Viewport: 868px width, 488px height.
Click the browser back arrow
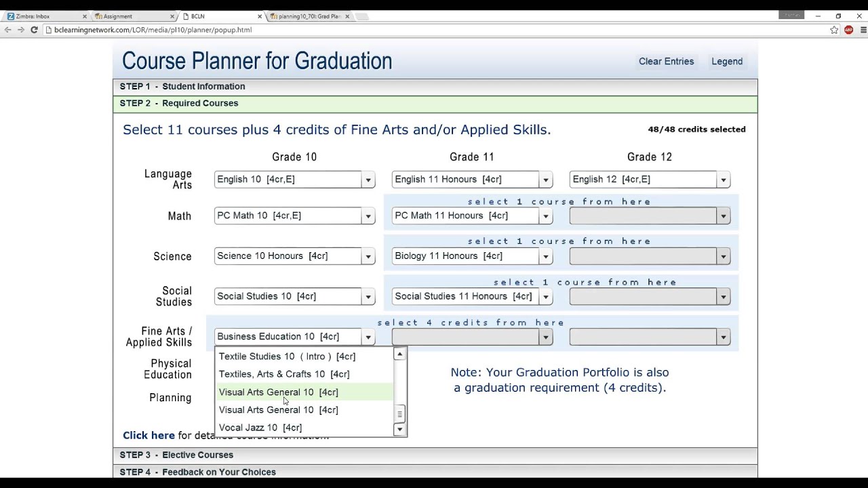click(8, 30)
